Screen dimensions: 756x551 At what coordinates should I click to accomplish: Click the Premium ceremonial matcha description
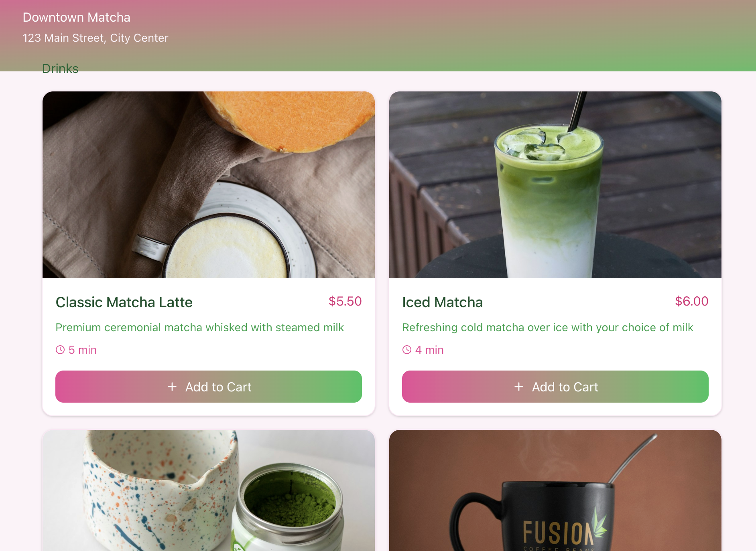pyautogui.click(x=200, y=327)
